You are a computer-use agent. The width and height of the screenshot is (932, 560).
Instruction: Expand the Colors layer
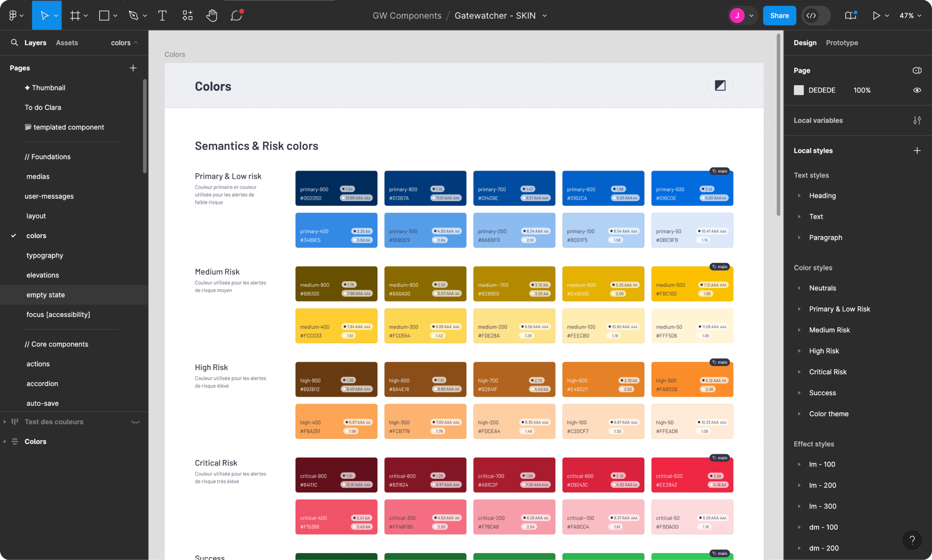(5, 441)
